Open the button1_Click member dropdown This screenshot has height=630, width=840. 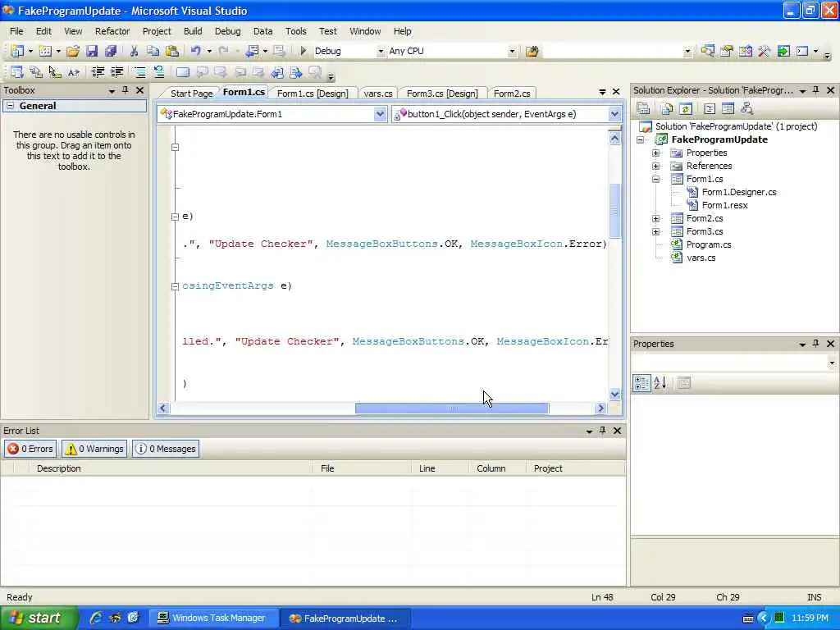614,113
